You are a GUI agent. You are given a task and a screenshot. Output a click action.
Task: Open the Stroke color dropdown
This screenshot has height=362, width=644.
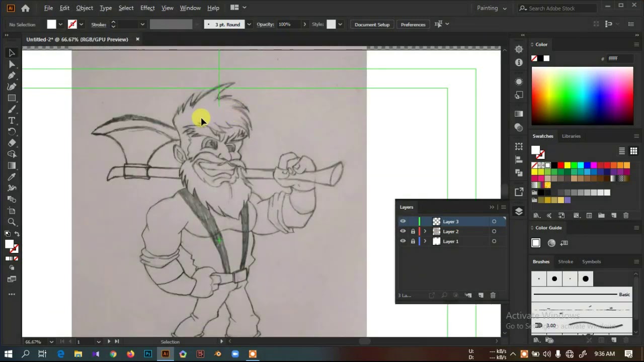(x=81, y=24)
